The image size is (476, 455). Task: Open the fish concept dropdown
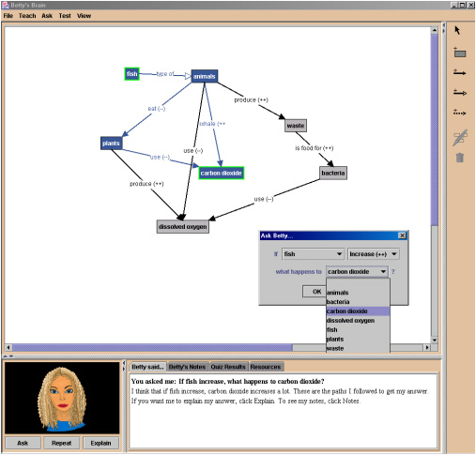pos(313,254)
